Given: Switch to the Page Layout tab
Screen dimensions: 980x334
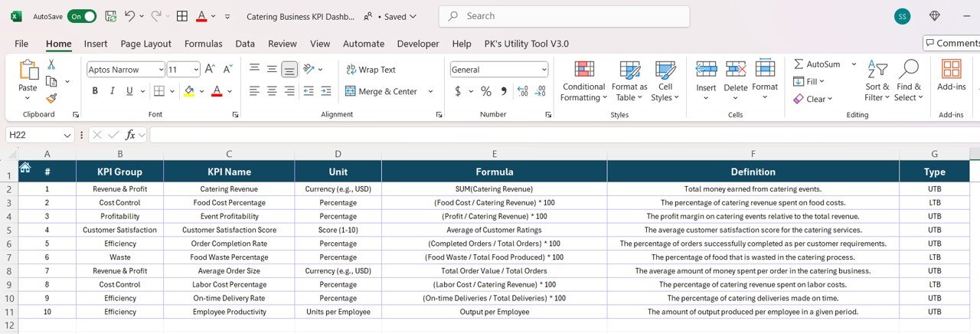Looking at the screenshot, I should pyautogui.click(x=145, y=44).
